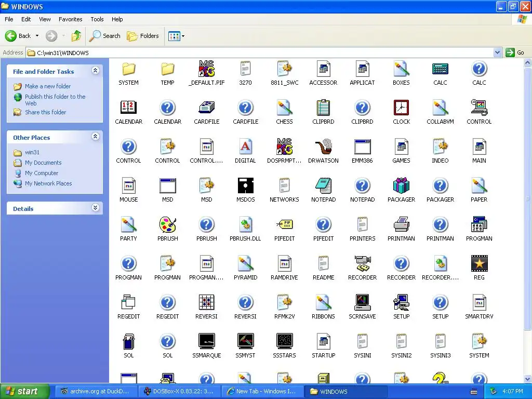Select the DRWATSON pipe icon
The image size is (532, 399).
click(x=323, y=147)
